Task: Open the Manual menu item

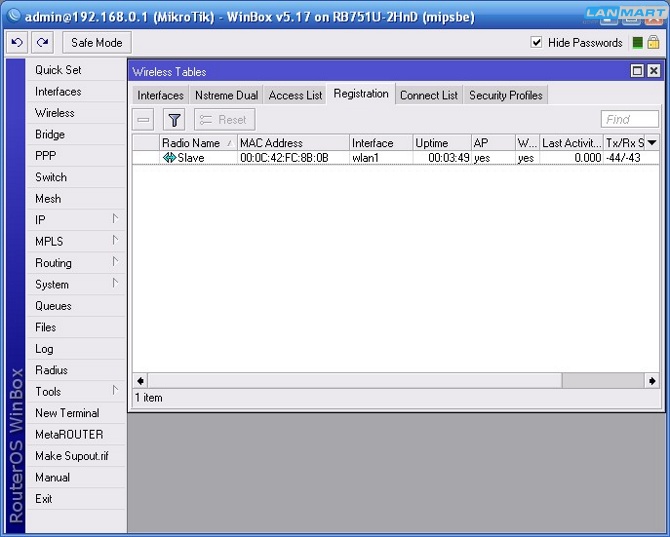Action: point(76,477)
